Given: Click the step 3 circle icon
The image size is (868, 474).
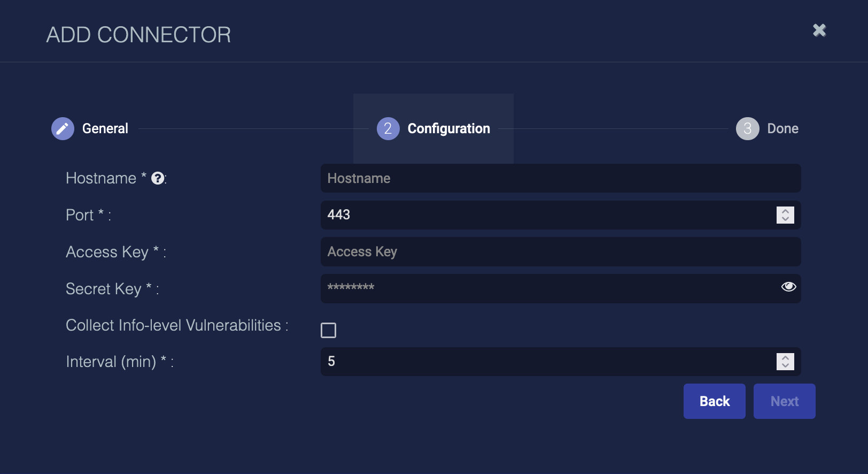Looking at the screenshot, I should click(x=747, y=128).
